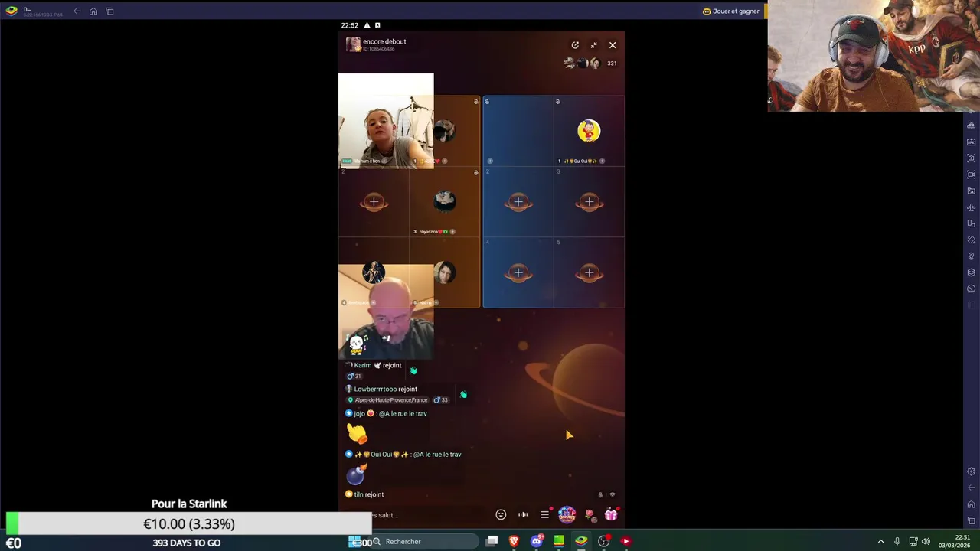This screenshot has width=980, height=551.
Task: Open the three-line menu with red dot
Action: [x=545, y=514]
